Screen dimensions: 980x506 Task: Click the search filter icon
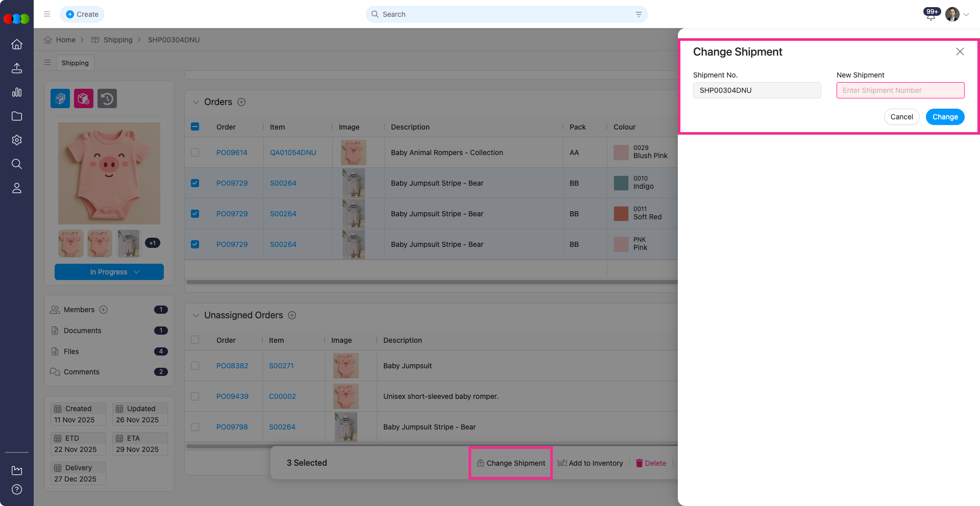click(639, 14)
